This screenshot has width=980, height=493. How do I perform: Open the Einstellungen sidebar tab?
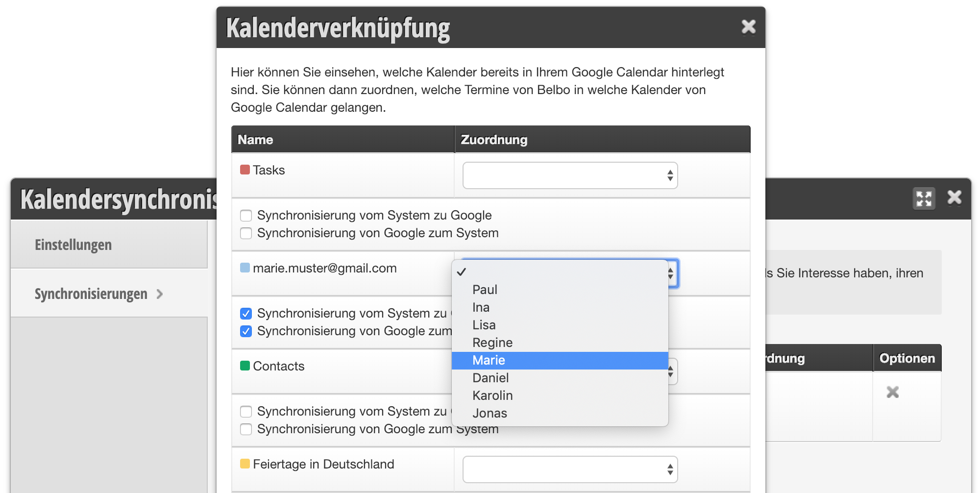pos(73,245)
